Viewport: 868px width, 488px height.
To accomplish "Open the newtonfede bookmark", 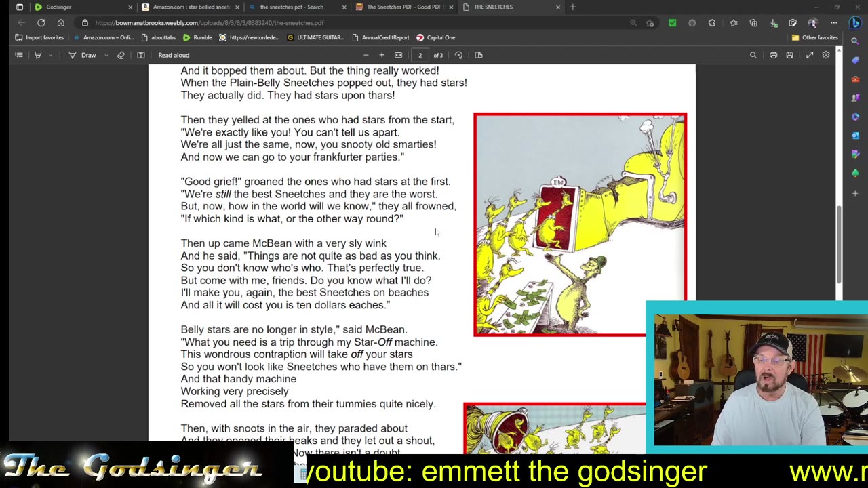I will [x=250, y=37].
